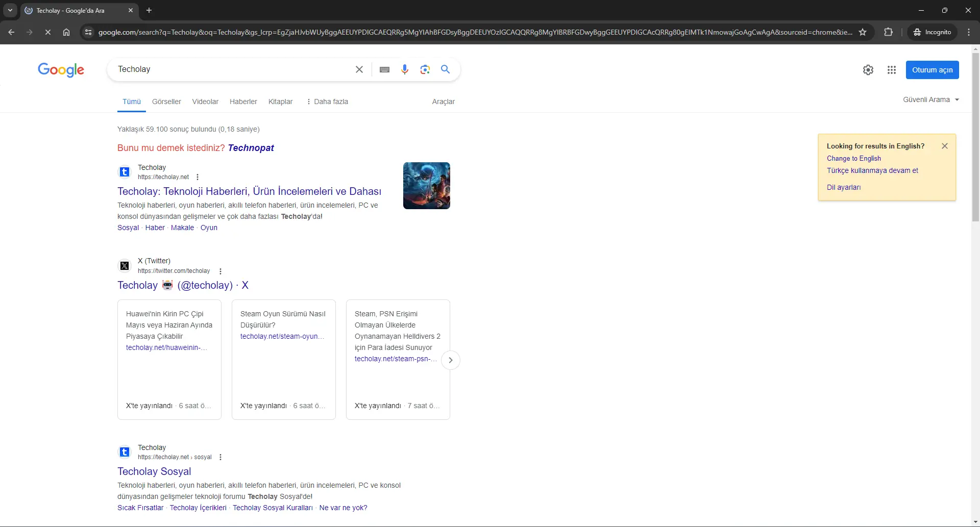Screen dimensions: 980x527
Task: Expand the Daha fazla menu
Action: [x=327, y=102]
